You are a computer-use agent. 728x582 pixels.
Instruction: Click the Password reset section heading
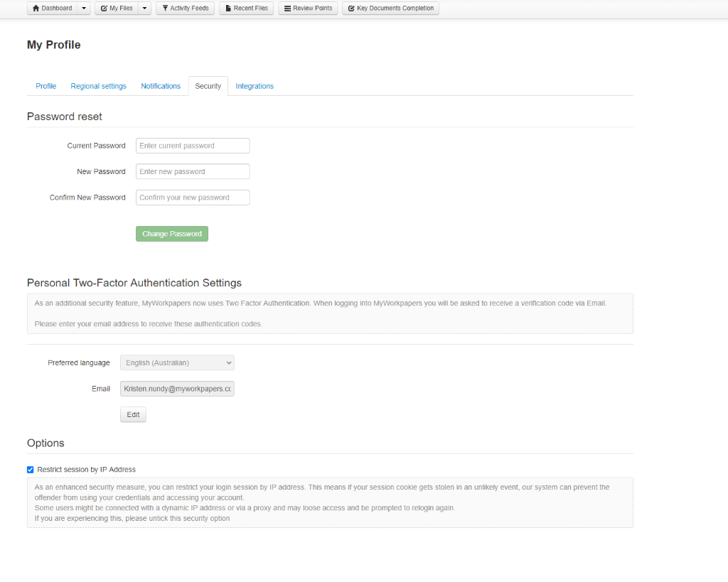click(65, 117)
